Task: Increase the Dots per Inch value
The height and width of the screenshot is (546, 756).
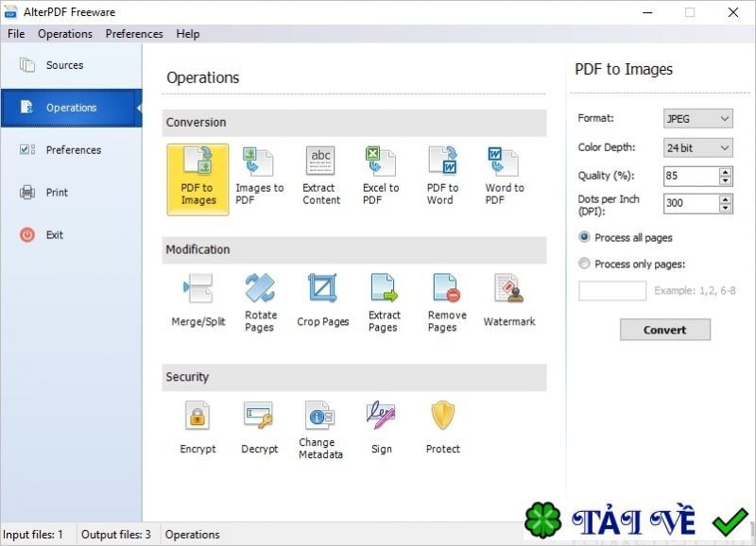Action: [725, 198]
